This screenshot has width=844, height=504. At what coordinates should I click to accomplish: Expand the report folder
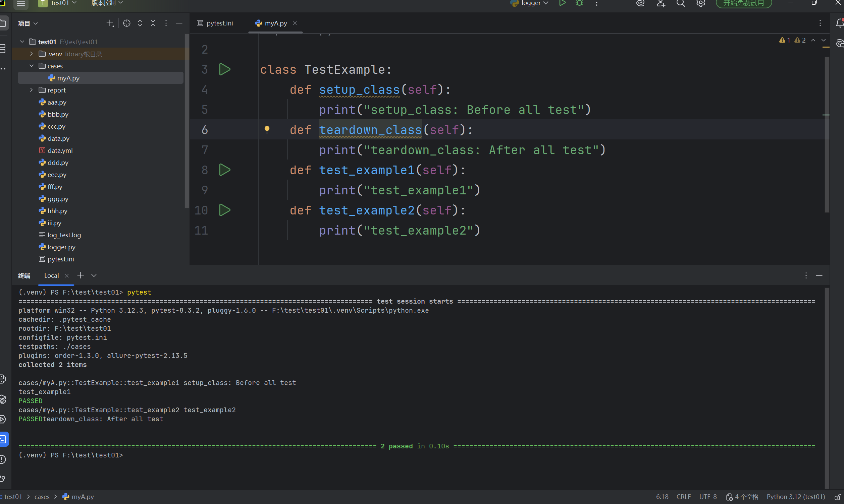(x=31, y=90)
